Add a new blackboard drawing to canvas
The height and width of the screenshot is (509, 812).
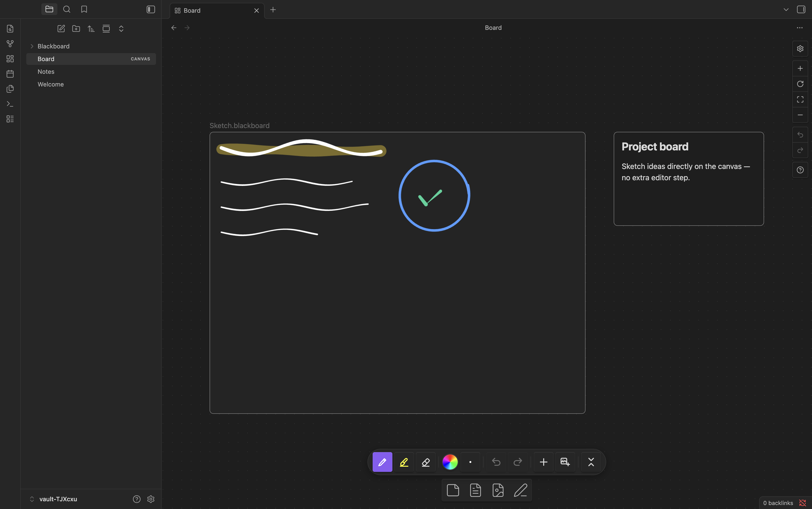click(x=521, y=490)
